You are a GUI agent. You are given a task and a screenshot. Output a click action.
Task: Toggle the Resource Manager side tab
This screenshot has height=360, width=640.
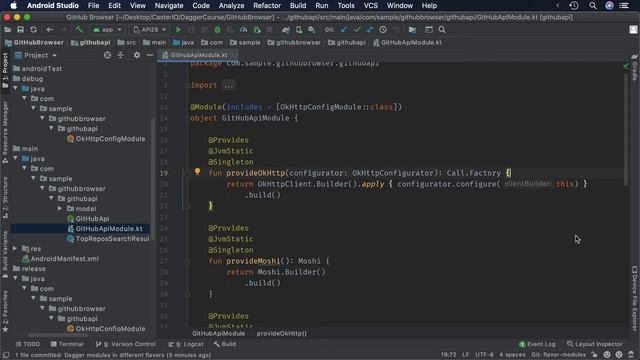pyautogui.click(x=5, y=132)
